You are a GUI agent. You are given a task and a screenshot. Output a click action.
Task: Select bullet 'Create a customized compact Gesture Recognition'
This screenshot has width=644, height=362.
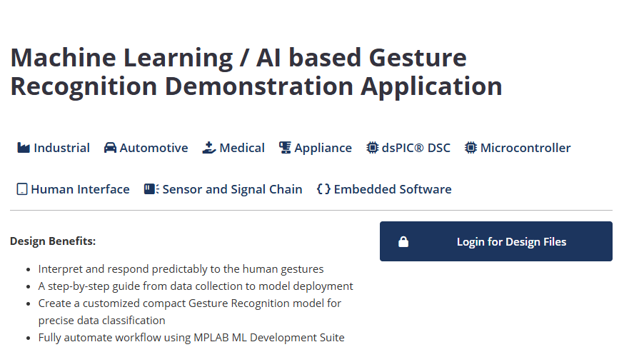[190, 312]
